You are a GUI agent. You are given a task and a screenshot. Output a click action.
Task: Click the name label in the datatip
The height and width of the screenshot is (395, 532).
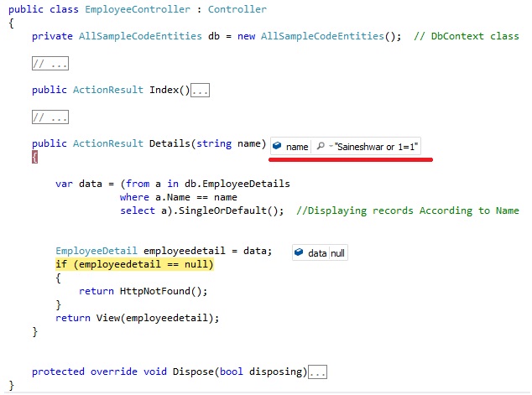pos(297,147)
